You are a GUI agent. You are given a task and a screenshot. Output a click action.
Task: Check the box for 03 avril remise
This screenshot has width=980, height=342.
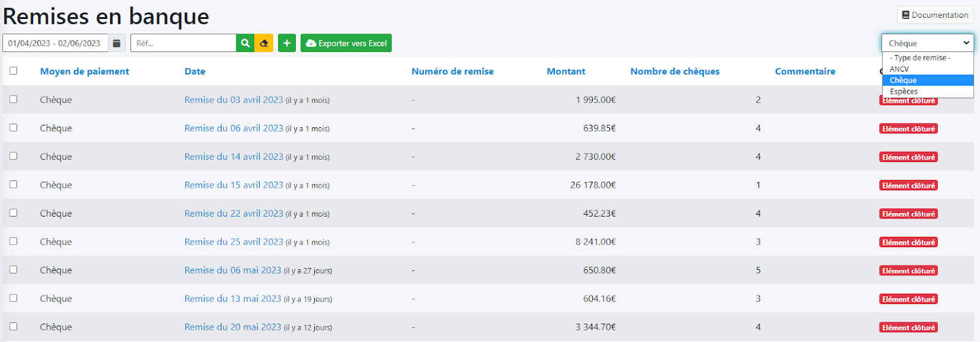point(13,99)
